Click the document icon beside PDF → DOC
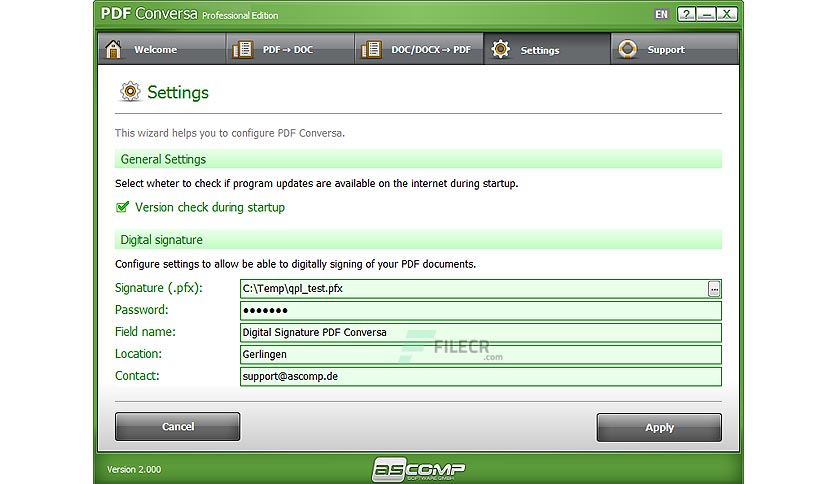 243,50
